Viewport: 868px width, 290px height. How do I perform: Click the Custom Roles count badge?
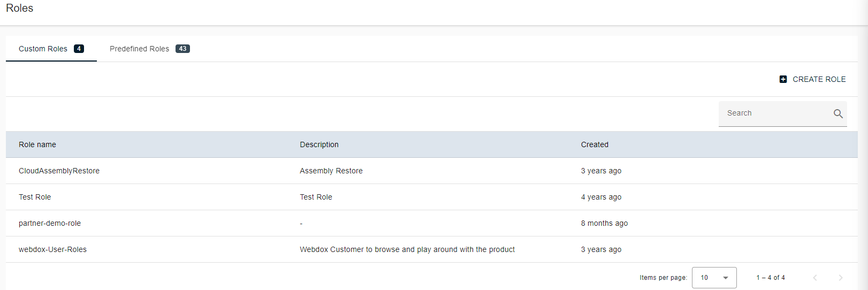pos(79,49)
